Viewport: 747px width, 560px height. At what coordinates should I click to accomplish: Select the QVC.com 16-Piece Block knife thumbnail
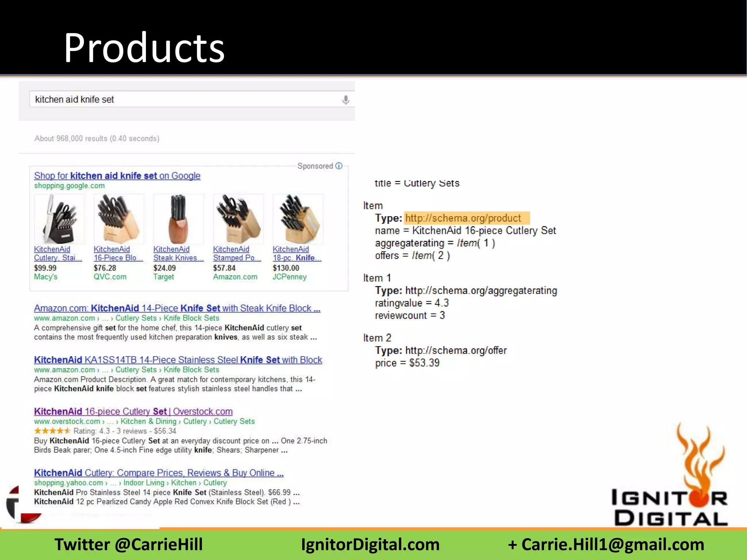point(119,219)
